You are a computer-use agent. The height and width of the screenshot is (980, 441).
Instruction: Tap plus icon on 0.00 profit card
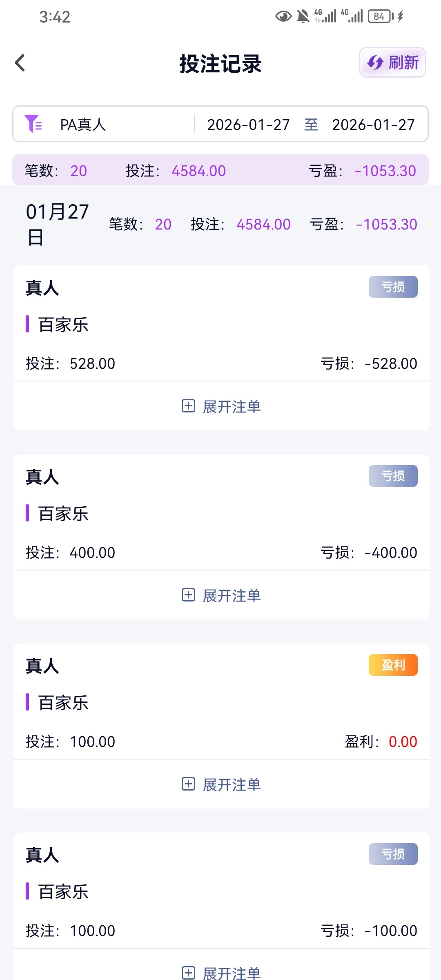tap(188, 784)
